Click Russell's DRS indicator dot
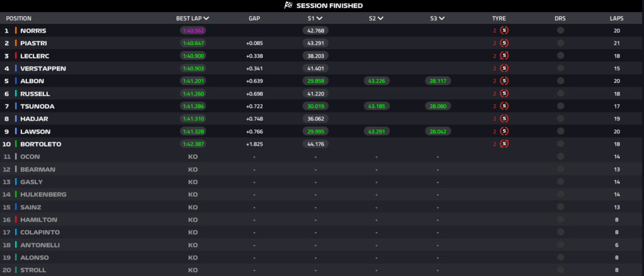This screenshot has width=644, height=276. point(560,93)
